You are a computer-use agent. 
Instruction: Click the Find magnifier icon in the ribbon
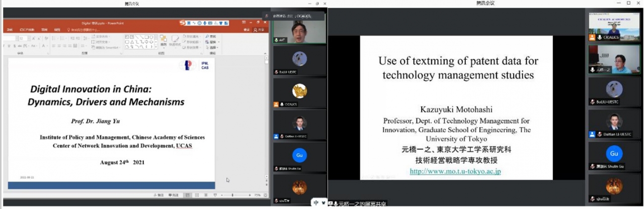point(208,37)
